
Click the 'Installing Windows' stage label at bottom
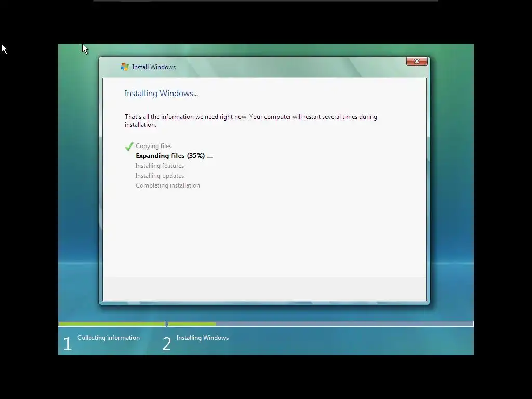pos(203,338)
